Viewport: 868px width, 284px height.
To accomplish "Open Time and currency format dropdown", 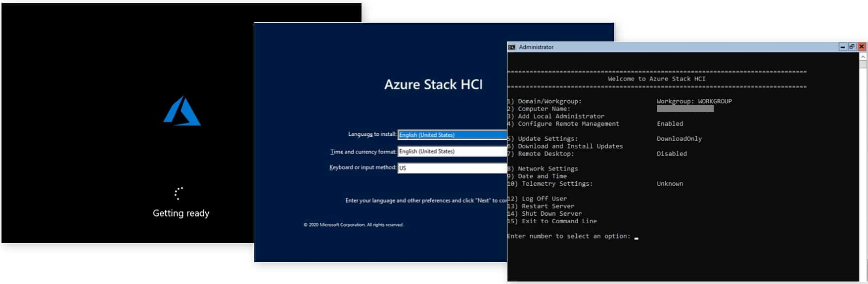I will (x=452, y=152).
